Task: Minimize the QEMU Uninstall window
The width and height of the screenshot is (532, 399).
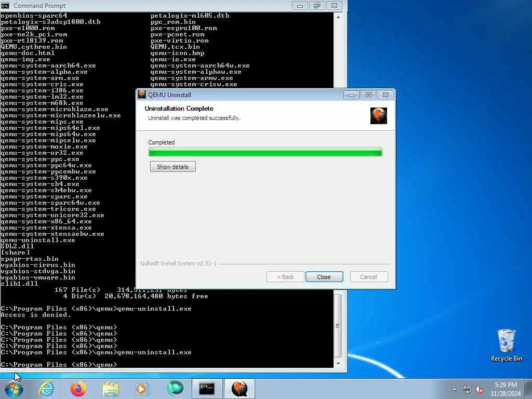Action: (x=351, y=95)
